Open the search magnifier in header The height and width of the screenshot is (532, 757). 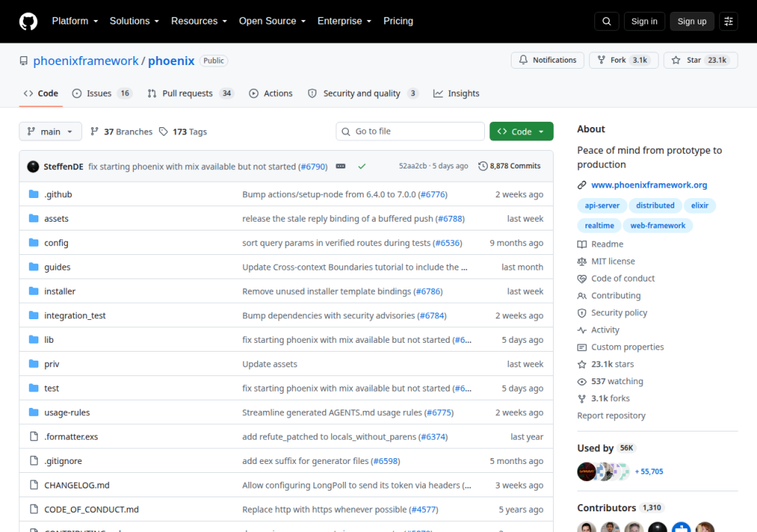[x=606, y=21]
